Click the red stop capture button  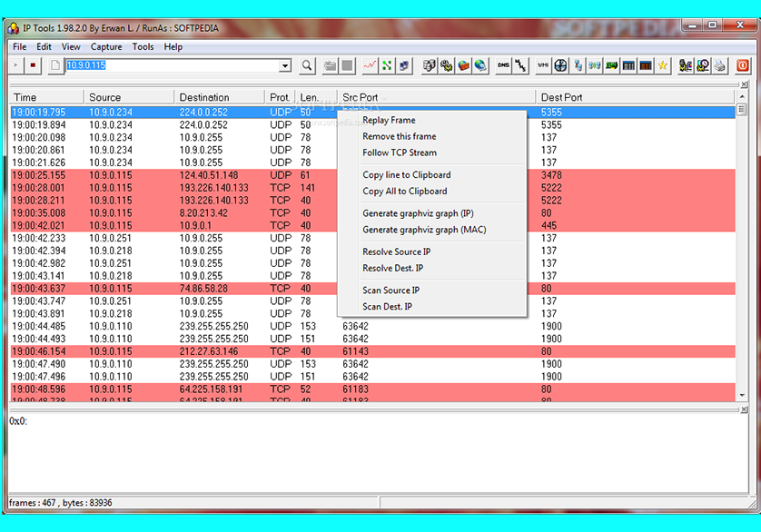click(34, 65)
